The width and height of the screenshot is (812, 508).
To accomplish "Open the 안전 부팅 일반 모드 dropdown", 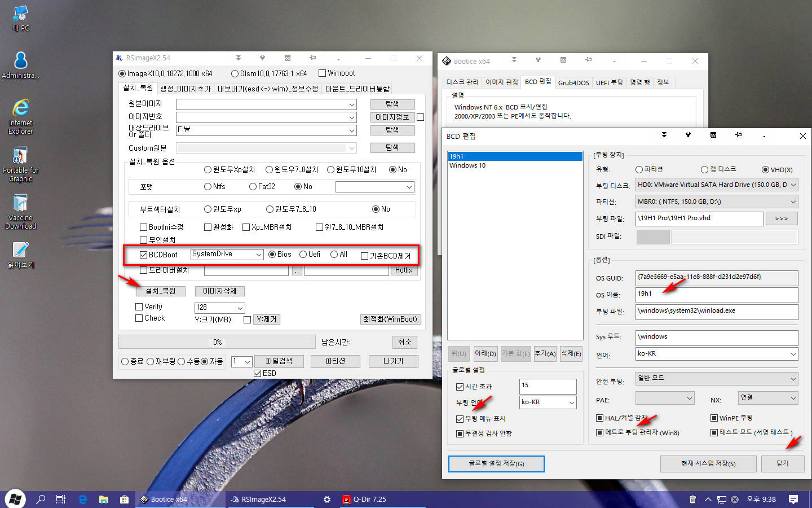I will [x=793, y=379].
